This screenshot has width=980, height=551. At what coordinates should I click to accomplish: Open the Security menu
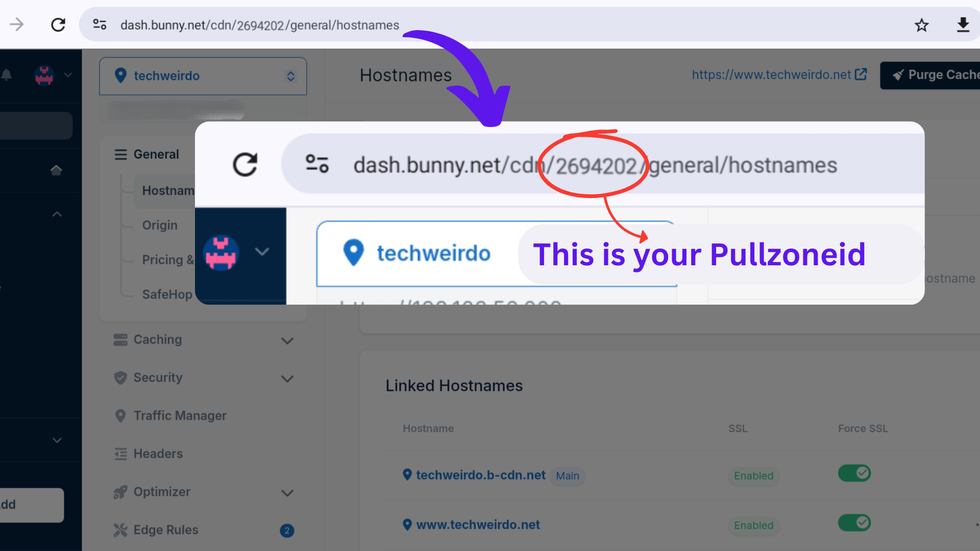[x=158, y=378]
